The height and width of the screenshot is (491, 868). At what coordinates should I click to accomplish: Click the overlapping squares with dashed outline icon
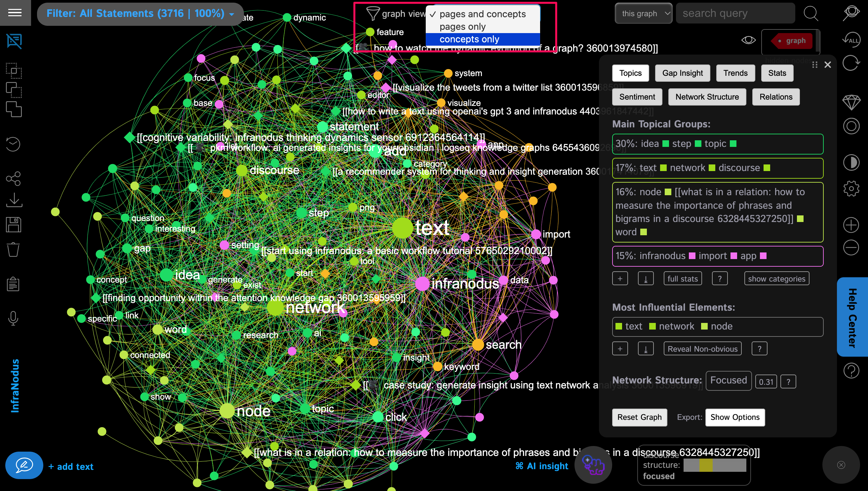pyautogui.click(x=14, y=90)
